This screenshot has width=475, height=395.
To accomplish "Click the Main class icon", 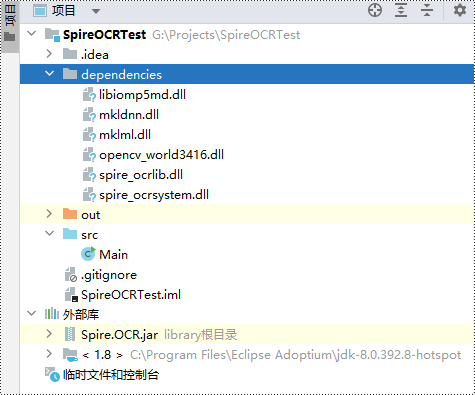I will click(x=88, y=254).
